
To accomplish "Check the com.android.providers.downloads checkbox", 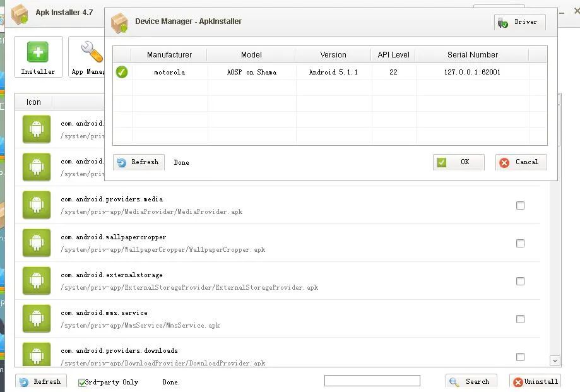I will [x=520, y=357].
